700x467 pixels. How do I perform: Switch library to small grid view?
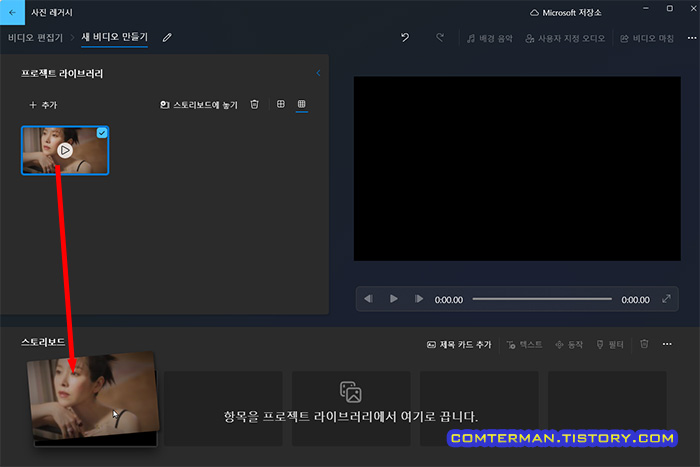click(302, 104)
